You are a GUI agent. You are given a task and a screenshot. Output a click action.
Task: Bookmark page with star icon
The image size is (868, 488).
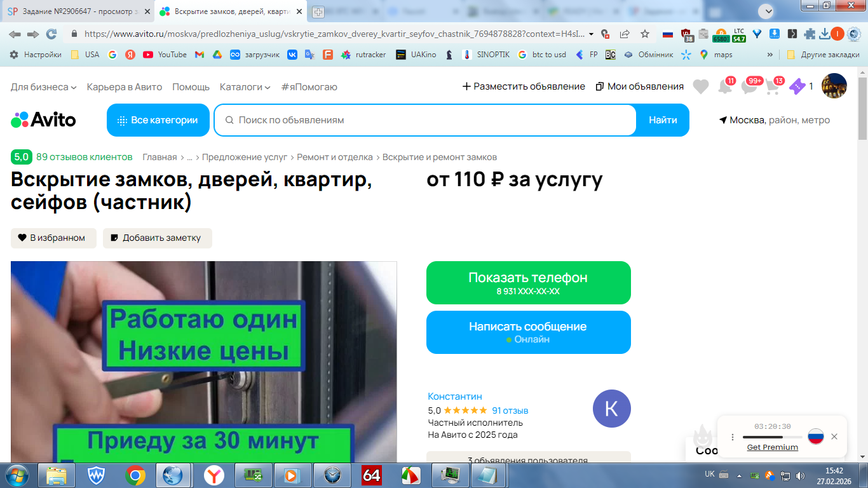point(645,34)
